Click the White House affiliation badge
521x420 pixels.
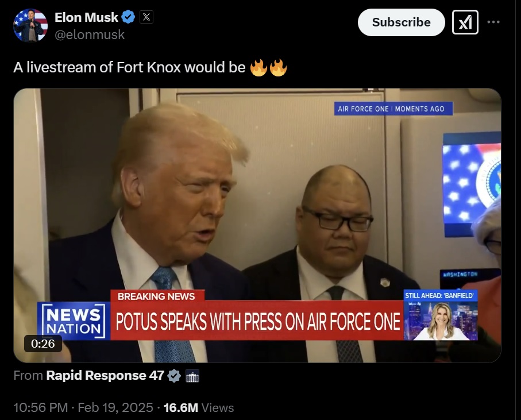(192, 376)
